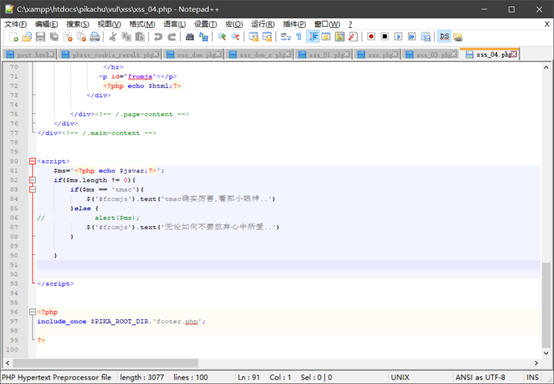Open the 宏(O) menu

coord(234,24)
